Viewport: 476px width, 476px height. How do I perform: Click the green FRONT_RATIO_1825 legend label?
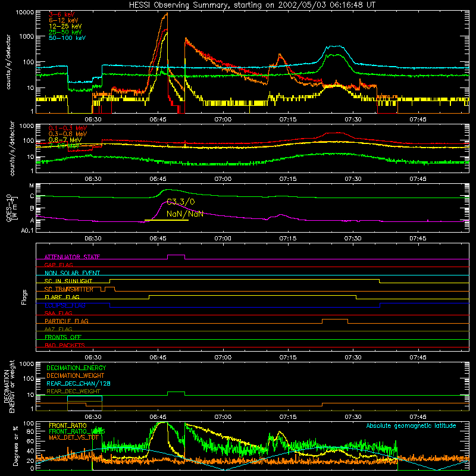pos(77,431)
